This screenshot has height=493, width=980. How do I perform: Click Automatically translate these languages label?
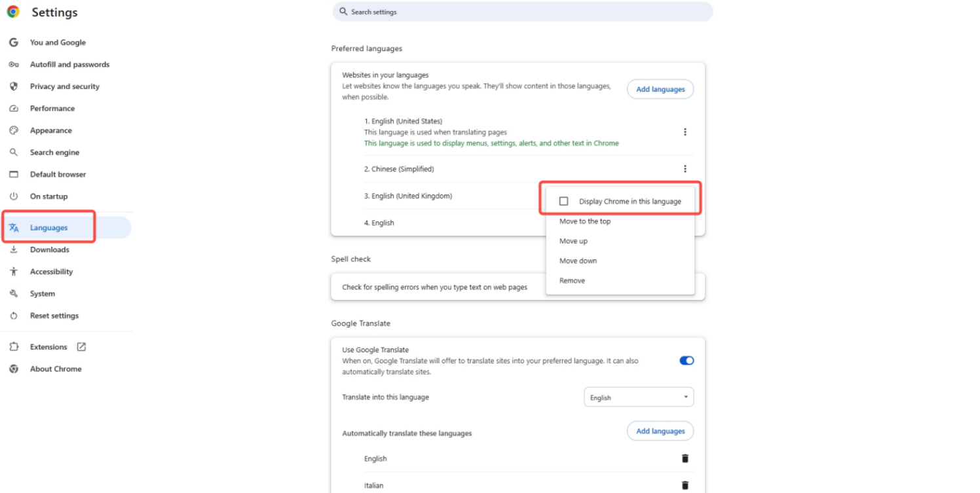click(407, 433)
